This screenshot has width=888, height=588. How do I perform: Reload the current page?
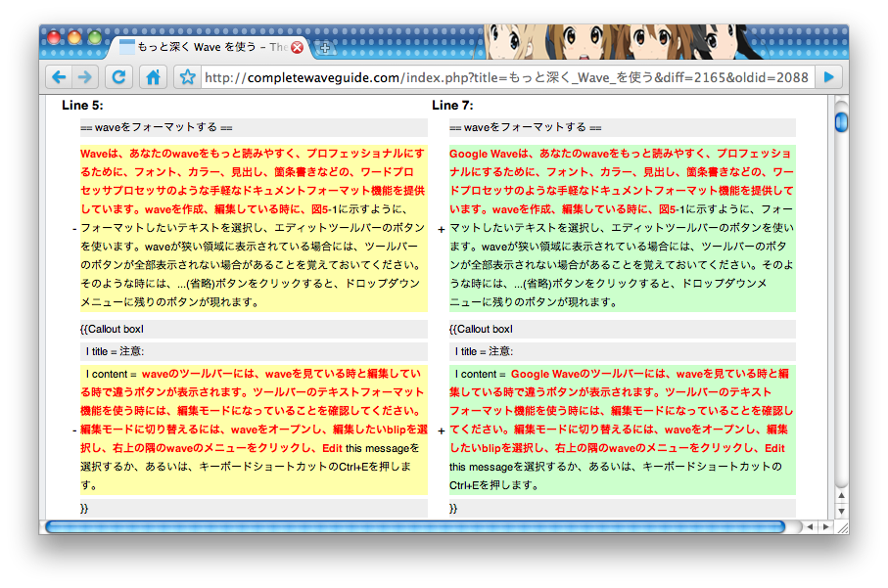click(118, 77)
